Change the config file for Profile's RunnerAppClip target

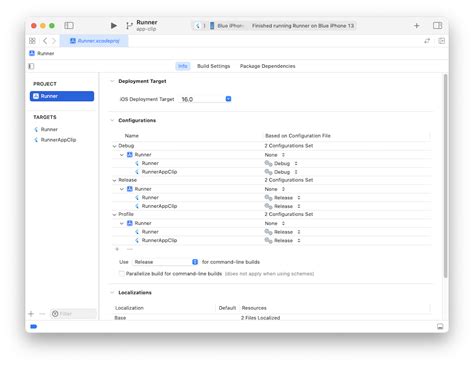(x=283, y=240)
